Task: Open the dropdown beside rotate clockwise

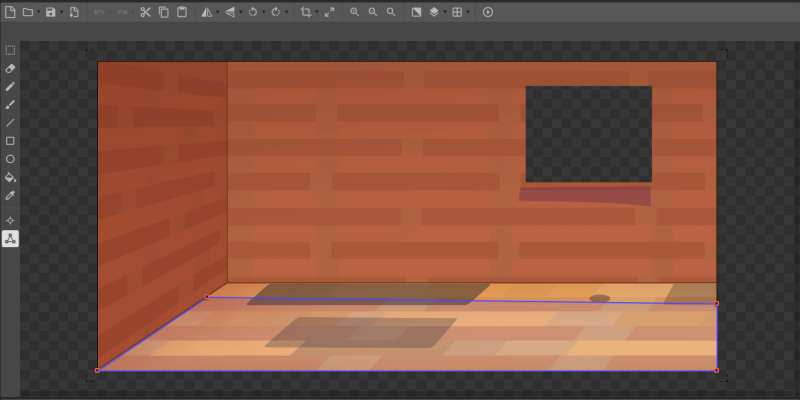Action: click(x=287, y=12)
